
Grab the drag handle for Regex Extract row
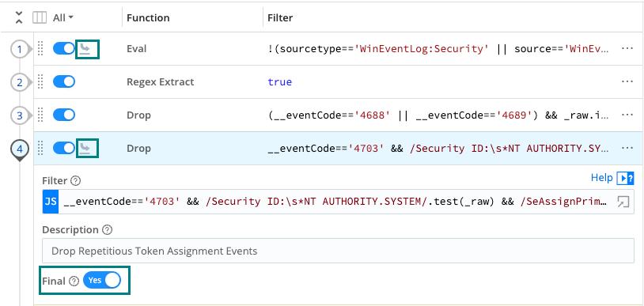click(x=40, y=82)
